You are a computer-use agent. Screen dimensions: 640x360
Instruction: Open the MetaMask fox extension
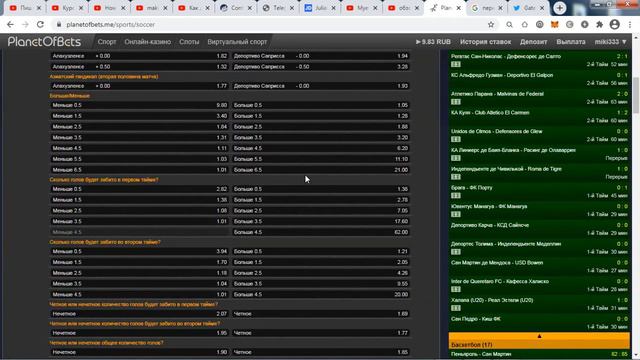pyautogui.click(x=555, y=24)
